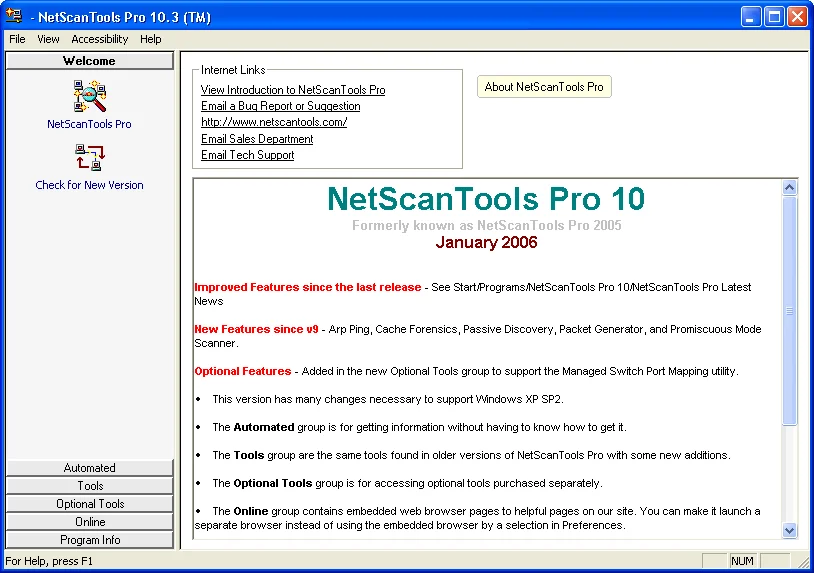The image size is (814, 573).
Task: Open View Introduction to NetScanTools Pro link
Action: pyautogui.click(x=293, y=90)
